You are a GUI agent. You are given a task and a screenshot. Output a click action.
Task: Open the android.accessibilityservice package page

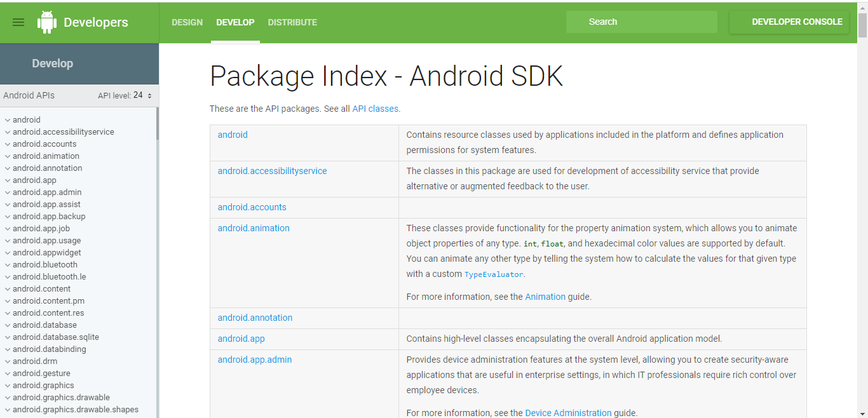(x=272, y=171)
